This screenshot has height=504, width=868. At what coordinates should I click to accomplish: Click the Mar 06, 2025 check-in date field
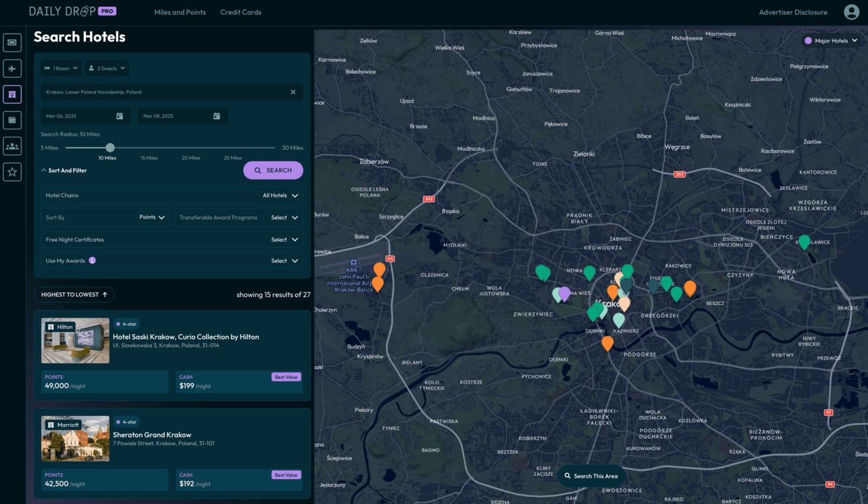pyautogui.click(x=85, y=116)
